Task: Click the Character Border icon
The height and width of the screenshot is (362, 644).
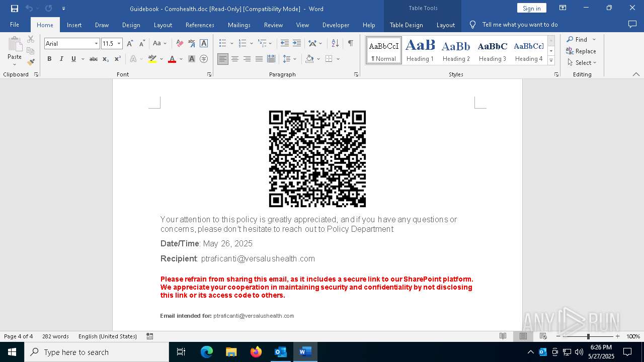Action: 204,44
